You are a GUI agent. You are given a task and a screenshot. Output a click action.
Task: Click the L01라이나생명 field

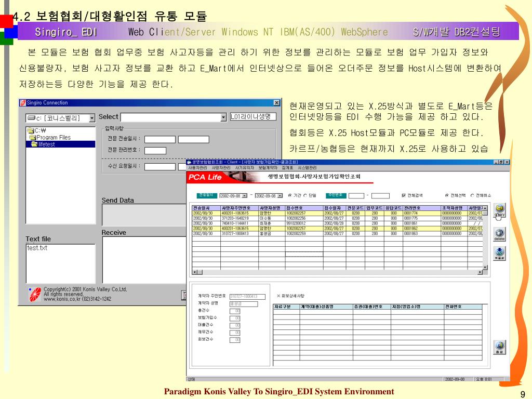(x=253, y=117)
